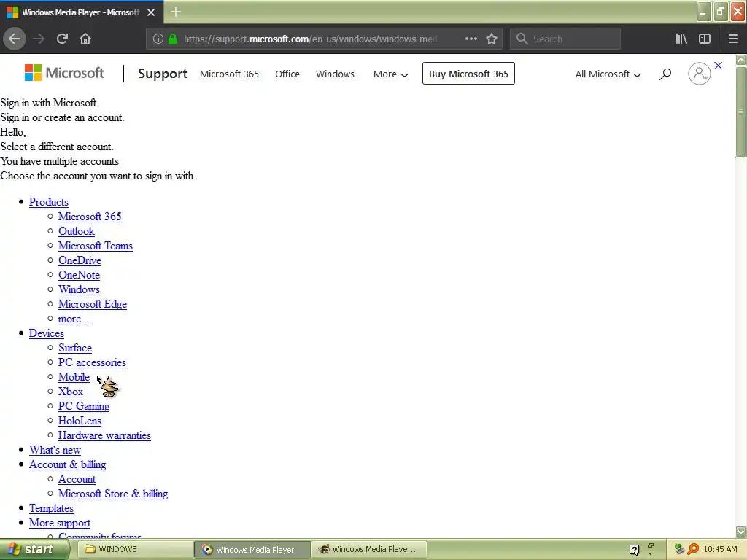Click the help question mark tray icon
The width and height of the screenshot is (747, 560).
point(634,550)
